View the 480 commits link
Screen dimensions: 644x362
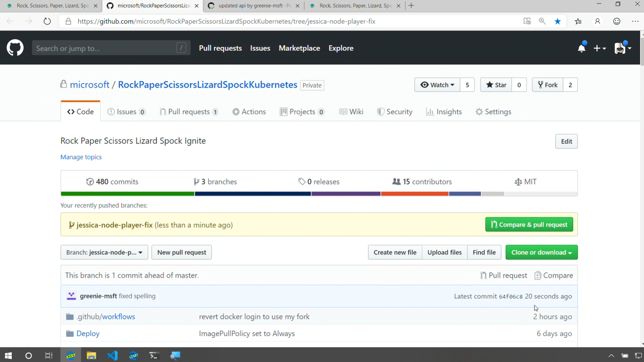point(112,182)
